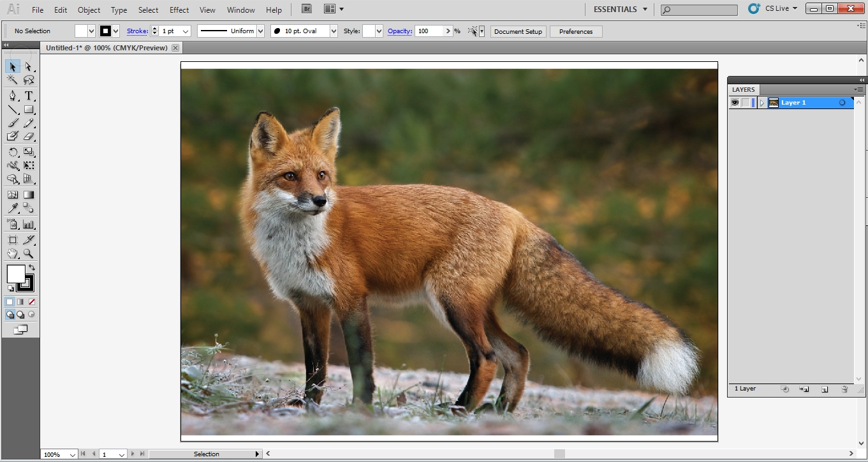Select the Hand tool
The image size is (868, 462).
[12, 254]
